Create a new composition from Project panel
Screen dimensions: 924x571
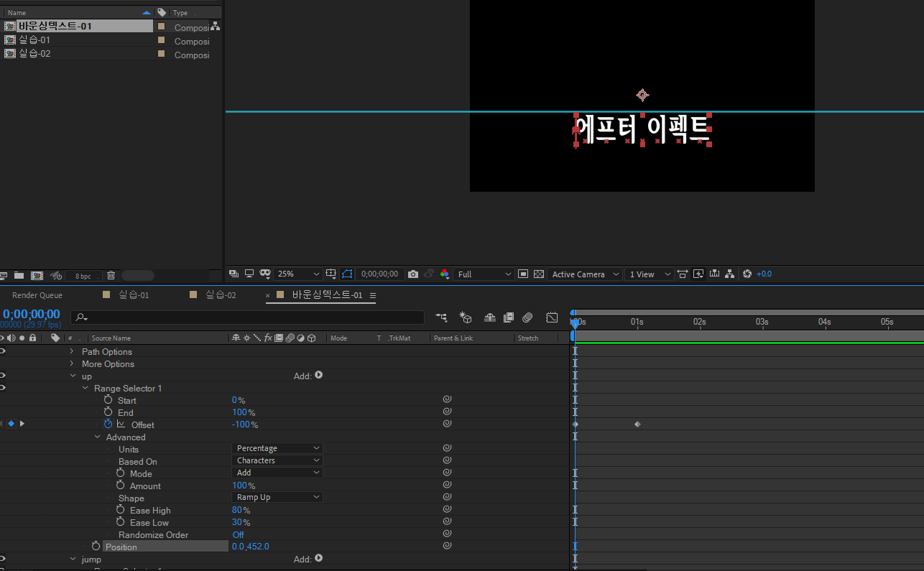(37, 276)
